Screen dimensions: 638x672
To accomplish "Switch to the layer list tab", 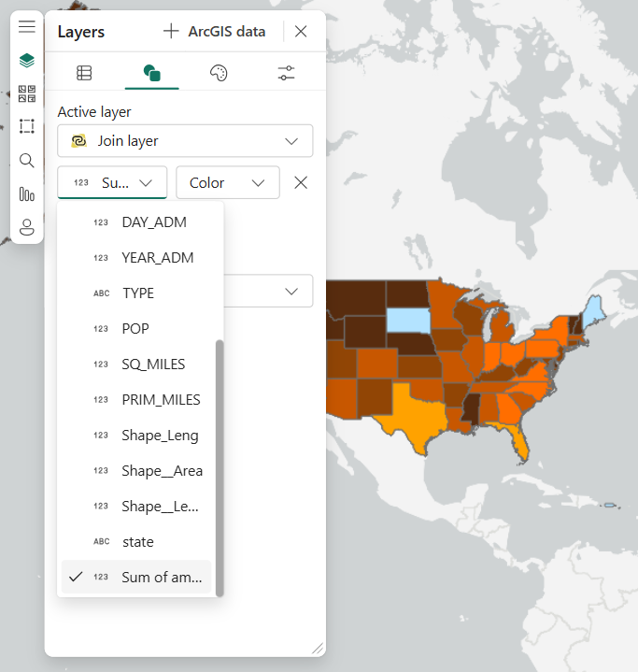I will (84, 73).
